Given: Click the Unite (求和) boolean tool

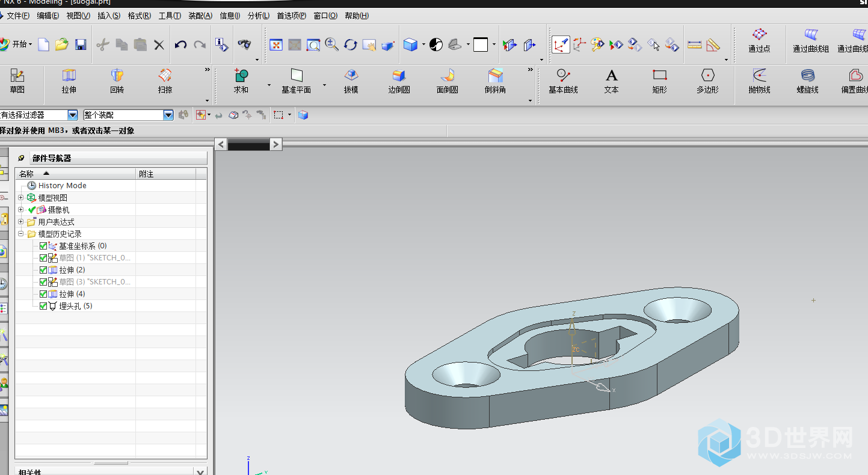Looking at the screenshot, I should [241, 81].
